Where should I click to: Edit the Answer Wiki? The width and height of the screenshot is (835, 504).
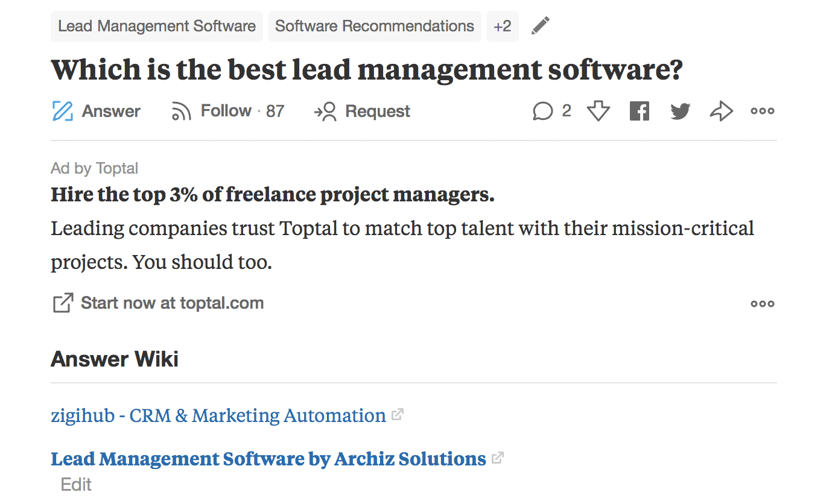77,484
